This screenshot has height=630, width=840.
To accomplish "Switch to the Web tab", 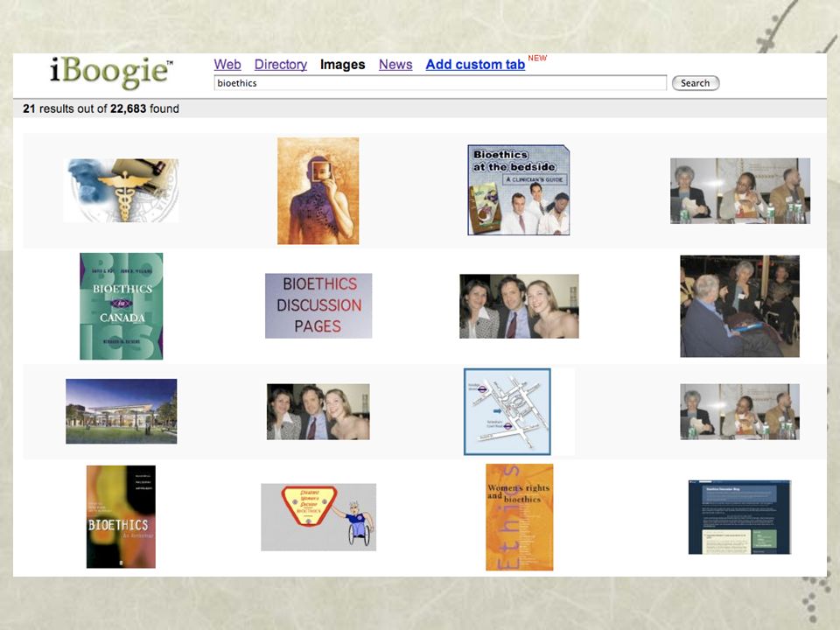I will 227,65.
